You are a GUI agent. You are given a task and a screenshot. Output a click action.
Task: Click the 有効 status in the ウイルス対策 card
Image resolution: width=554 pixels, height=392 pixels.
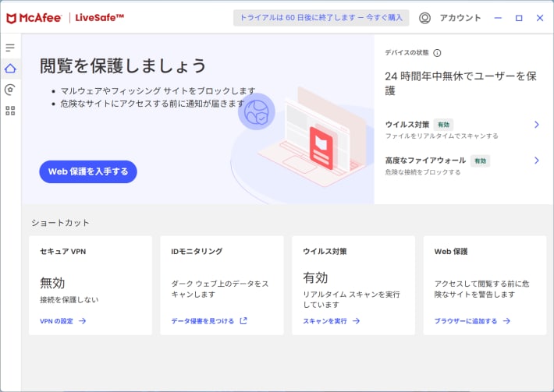315,277
